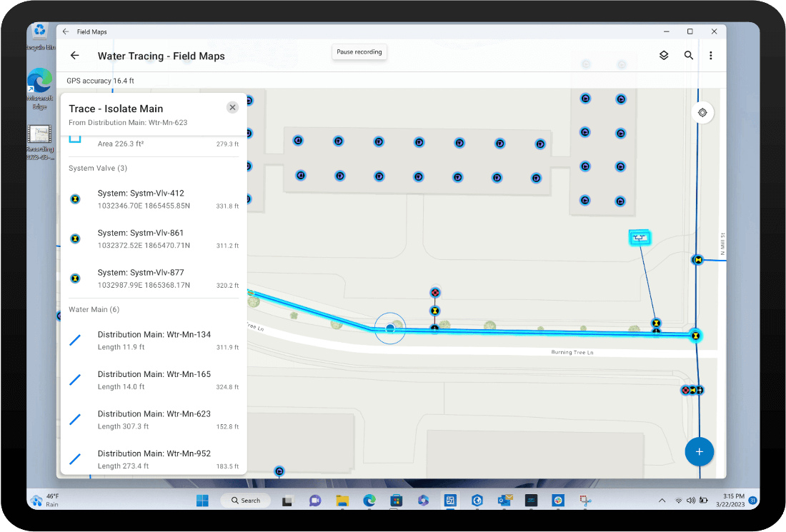
Task: Close the Trace - Isolate Main panel
Action: (232, 108)
